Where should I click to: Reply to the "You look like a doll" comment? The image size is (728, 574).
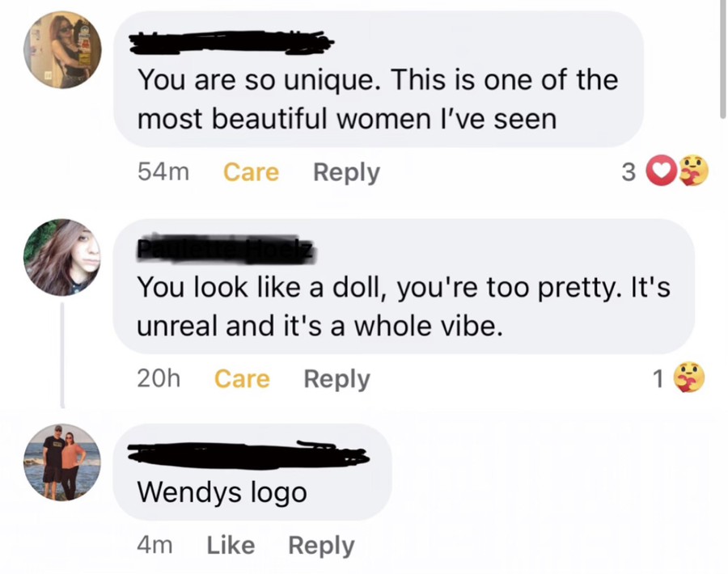[x=336, y=378]
